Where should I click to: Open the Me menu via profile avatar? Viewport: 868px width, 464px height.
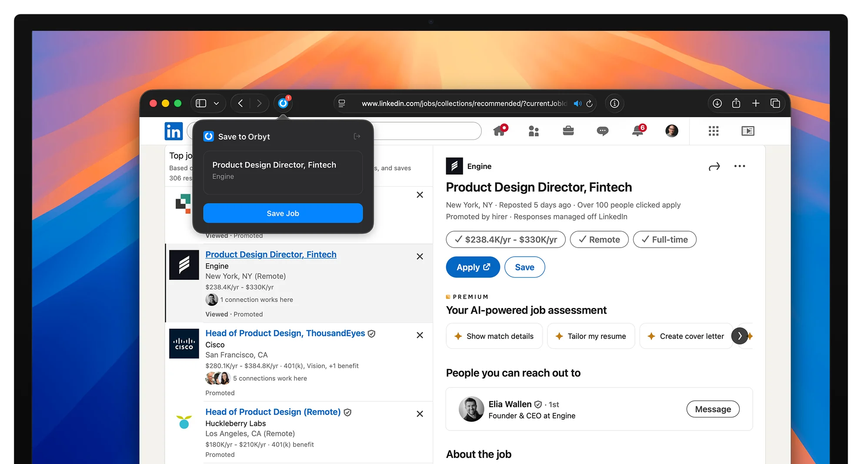click(671, 131)
